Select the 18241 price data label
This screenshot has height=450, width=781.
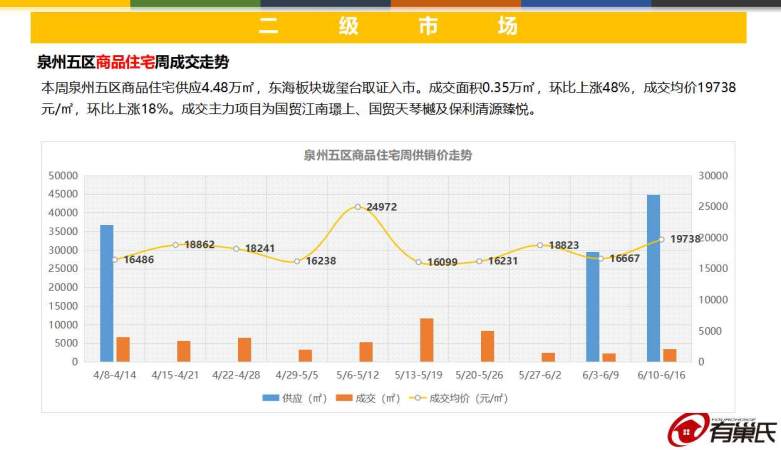(260, 248)
